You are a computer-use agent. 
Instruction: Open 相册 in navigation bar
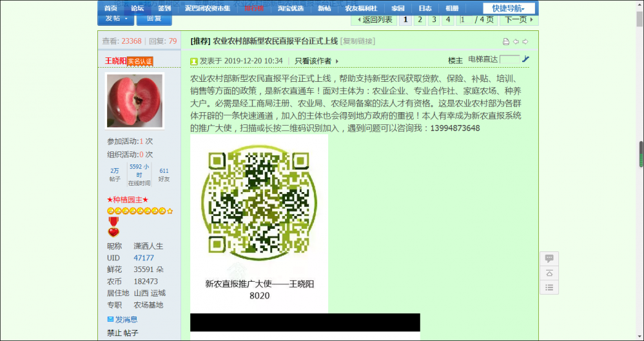[x=452, y=8]
